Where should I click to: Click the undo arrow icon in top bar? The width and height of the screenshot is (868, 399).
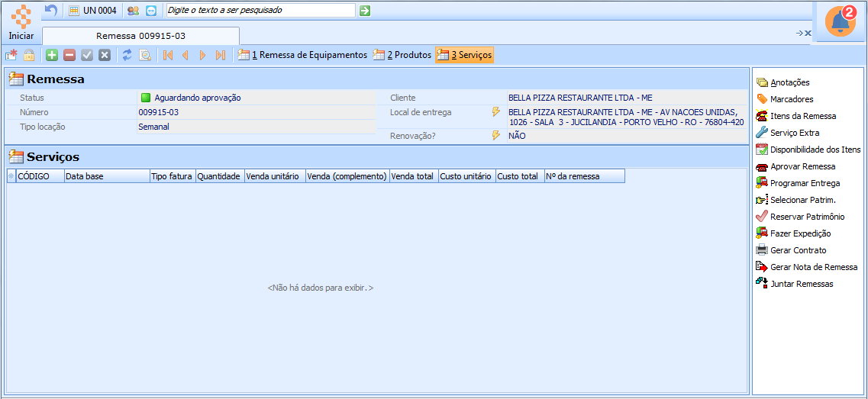point(51,10)
